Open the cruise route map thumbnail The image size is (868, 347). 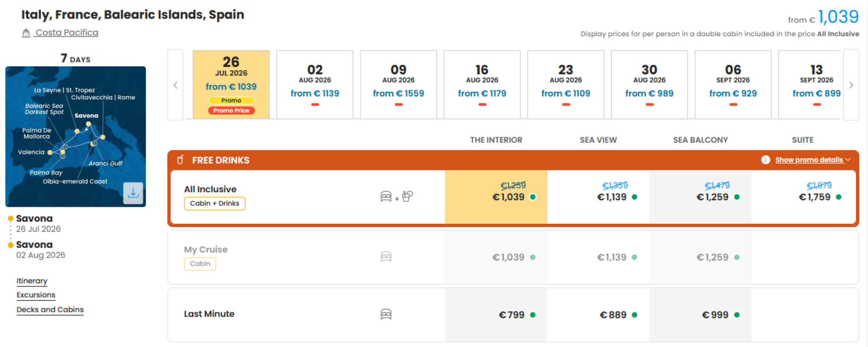coord(75,136)
